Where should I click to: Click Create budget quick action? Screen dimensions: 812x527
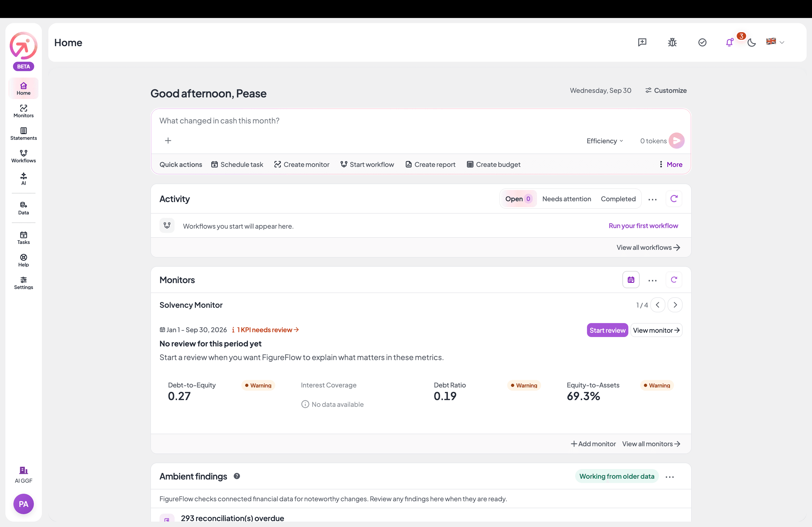click(x=493, y=164)
